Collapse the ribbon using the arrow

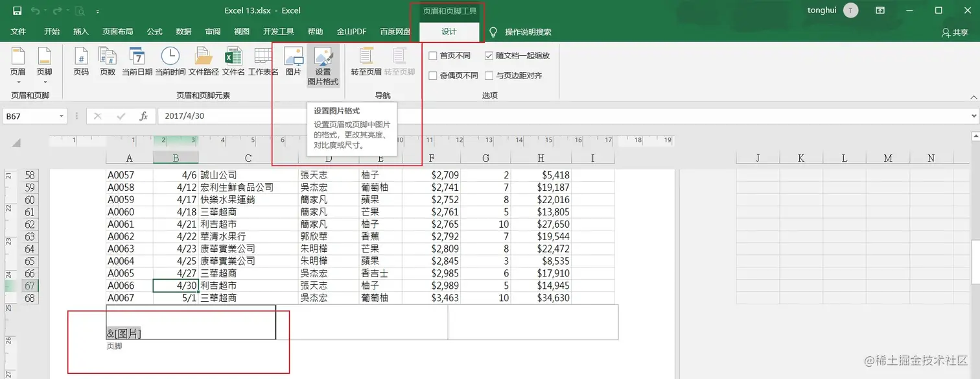[973, 96]
